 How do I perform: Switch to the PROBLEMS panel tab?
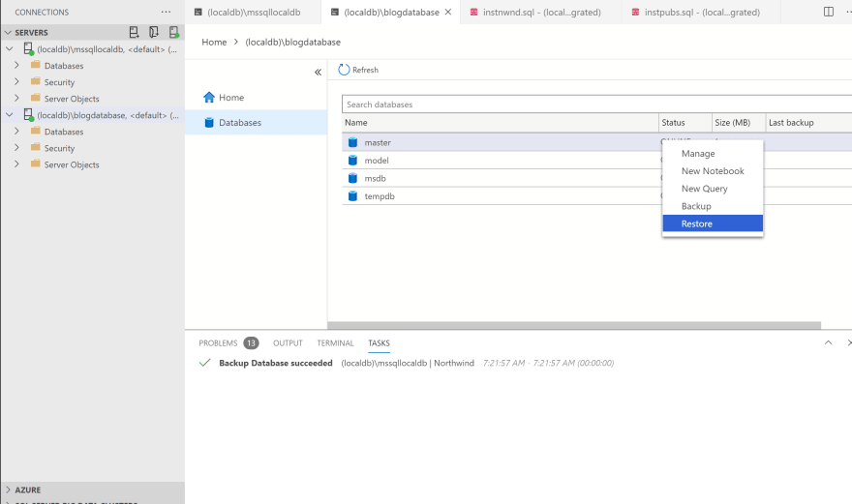pos(218,343)
